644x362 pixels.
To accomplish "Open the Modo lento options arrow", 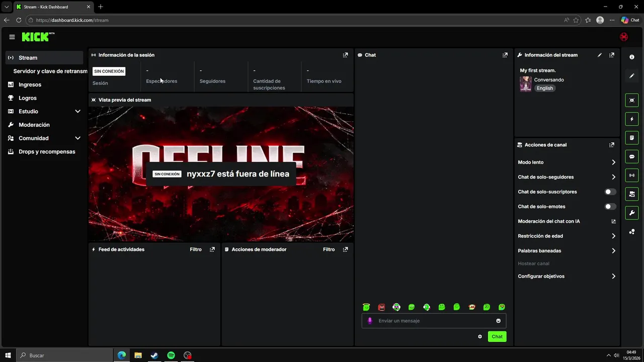I will click(613, 162).
